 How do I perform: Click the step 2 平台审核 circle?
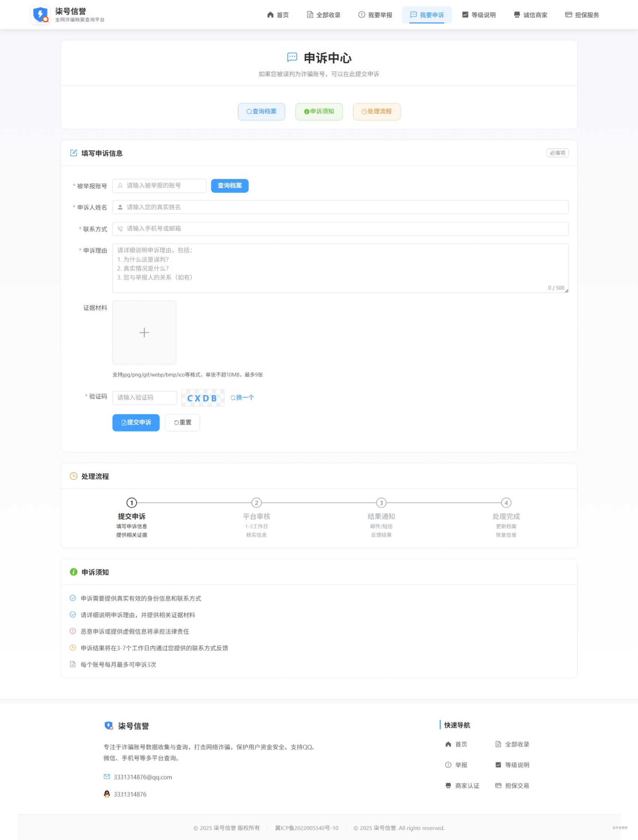tap(256, 503)
